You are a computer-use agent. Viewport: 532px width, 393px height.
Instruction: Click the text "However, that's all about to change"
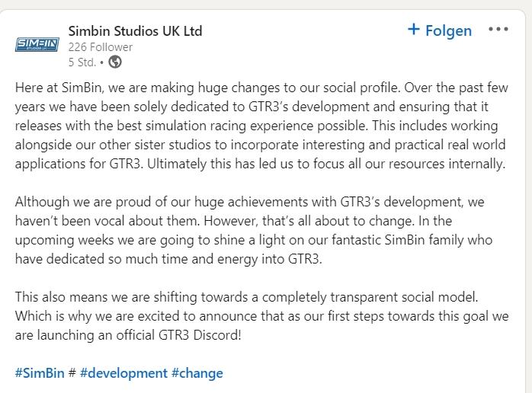(309, 221)
